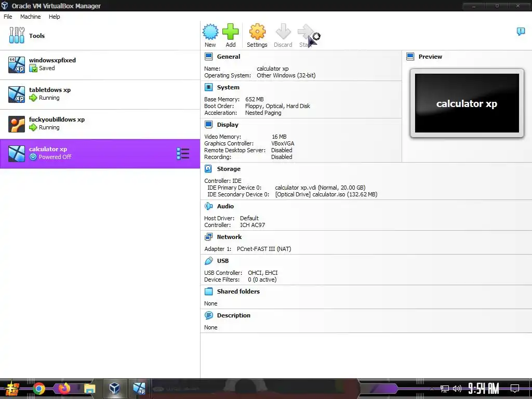This screenshot has height=399, width=532.
Task: Click the ICH AC97 audio controller value
Action: coord(252,225)
